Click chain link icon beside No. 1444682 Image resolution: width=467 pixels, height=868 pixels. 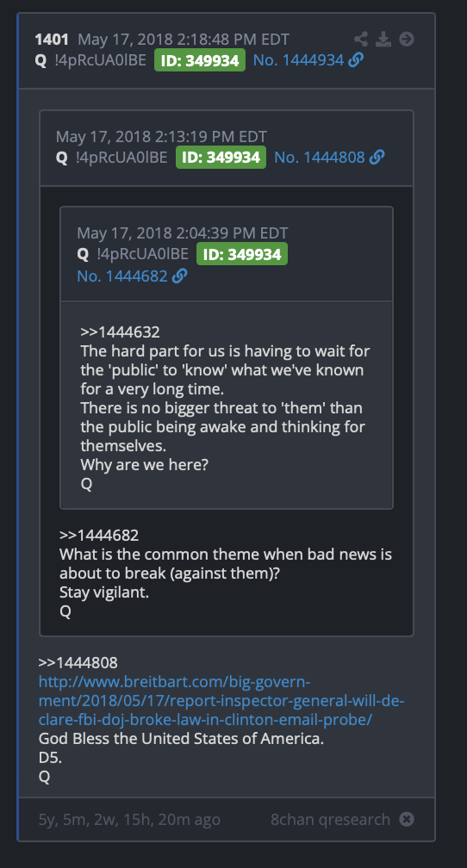point(179,276)
